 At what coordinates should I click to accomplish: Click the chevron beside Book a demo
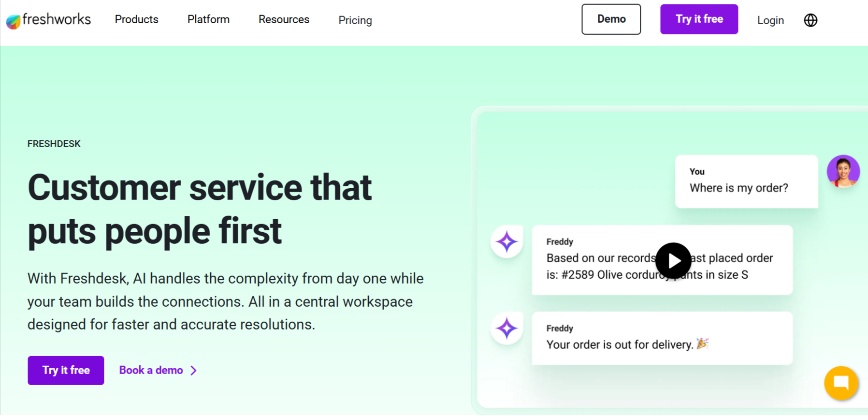(x=194, y=371)
